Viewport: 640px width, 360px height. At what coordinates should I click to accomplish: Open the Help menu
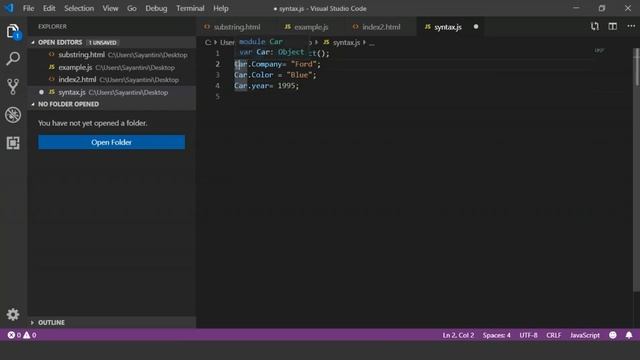coord(221,8)
